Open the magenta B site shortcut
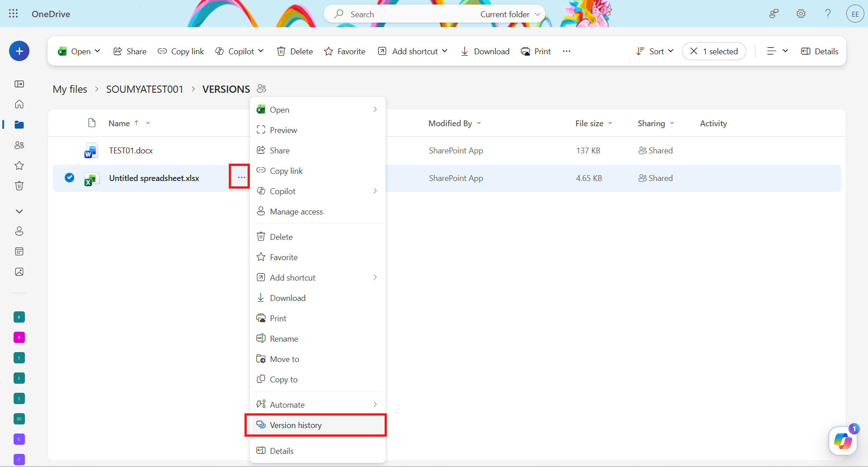The height and width of the screenshot is (467, 868). (x=19, y=337)
